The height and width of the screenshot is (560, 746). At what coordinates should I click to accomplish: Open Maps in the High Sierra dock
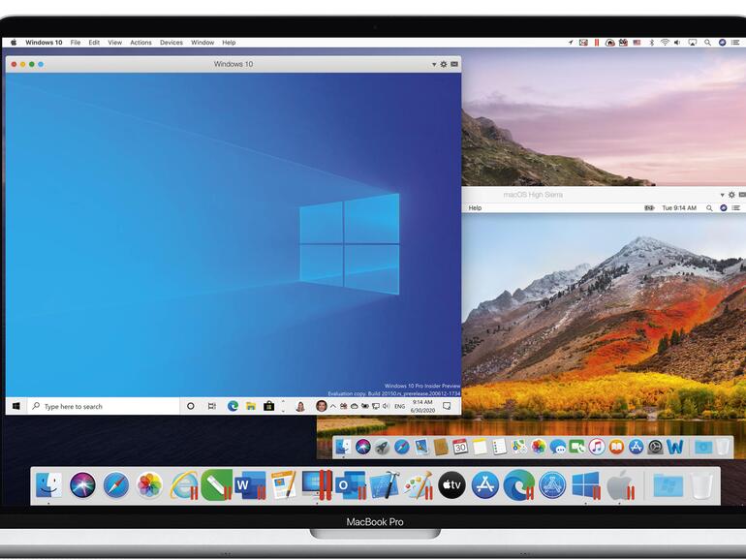(x=518, y=447)
